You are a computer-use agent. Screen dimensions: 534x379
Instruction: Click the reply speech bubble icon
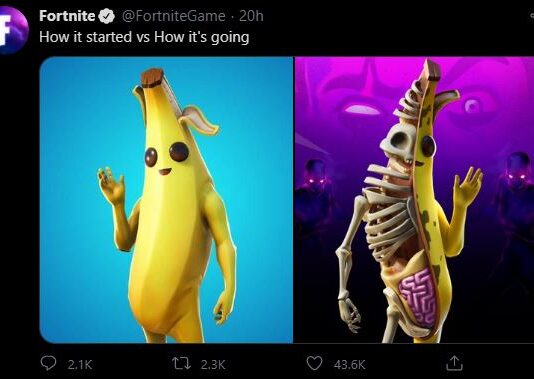(x=48, y=363)
